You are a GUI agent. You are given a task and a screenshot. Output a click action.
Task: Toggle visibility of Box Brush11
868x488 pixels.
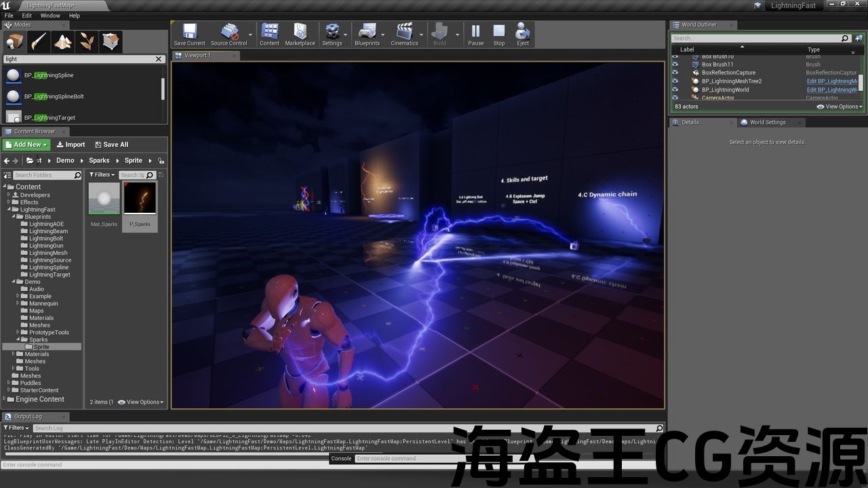675,64
